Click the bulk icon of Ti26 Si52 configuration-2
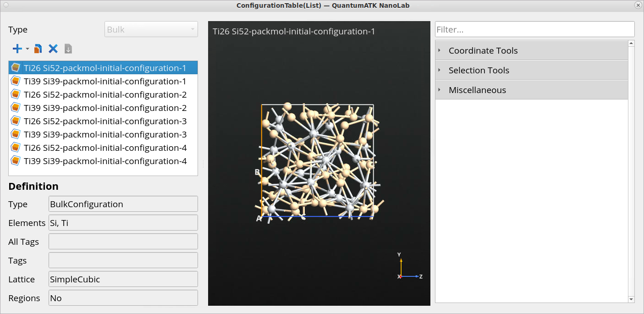The image size is (644, 314). 16,95
